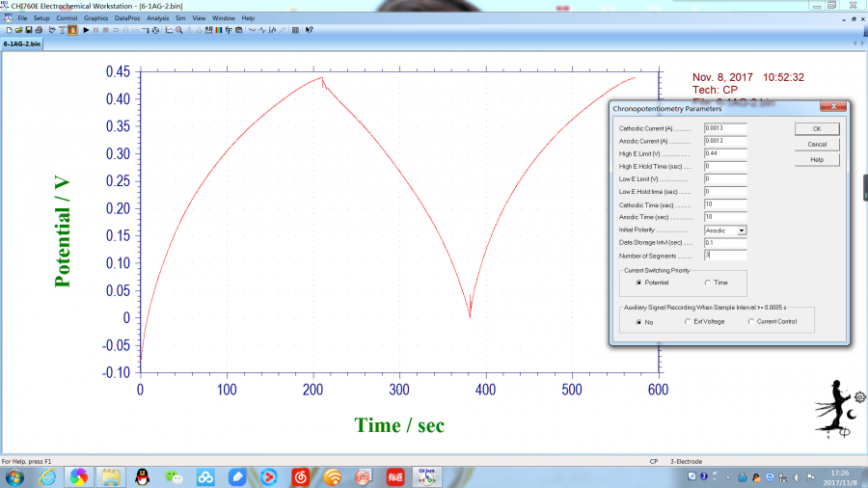Click the Smoothing toolbar icon
This screenshot has width=868, height=488.
click(252, 30)
